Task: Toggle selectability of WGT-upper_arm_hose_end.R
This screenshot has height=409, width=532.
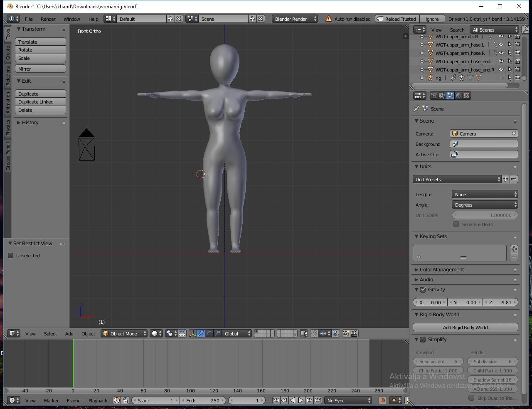Action: coord(510,69)
